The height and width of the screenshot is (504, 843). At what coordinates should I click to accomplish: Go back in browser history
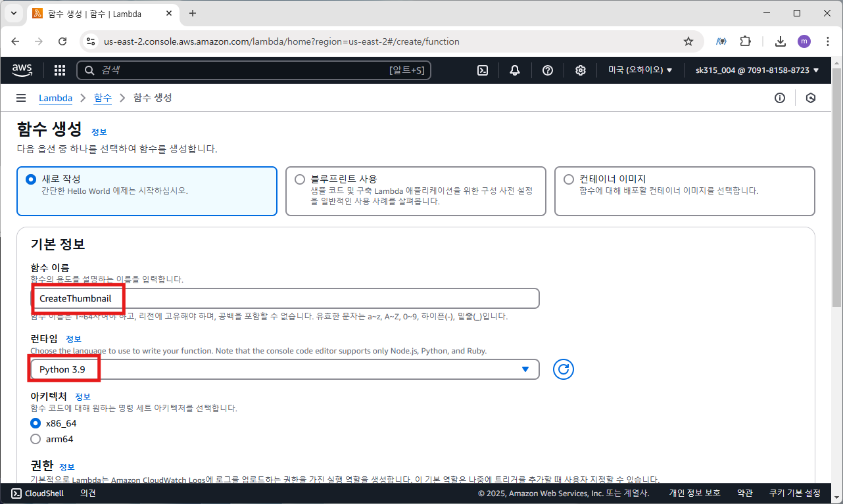point(15,41)
